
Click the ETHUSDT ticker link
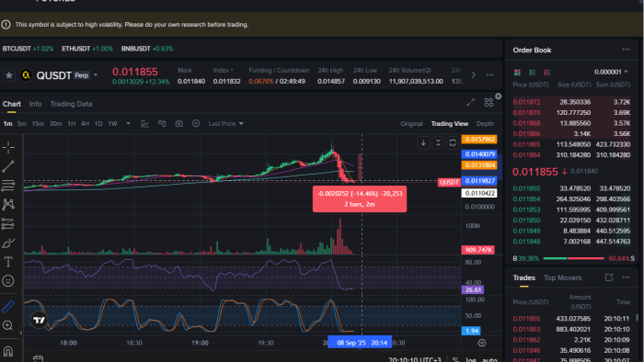pos(87,49)
